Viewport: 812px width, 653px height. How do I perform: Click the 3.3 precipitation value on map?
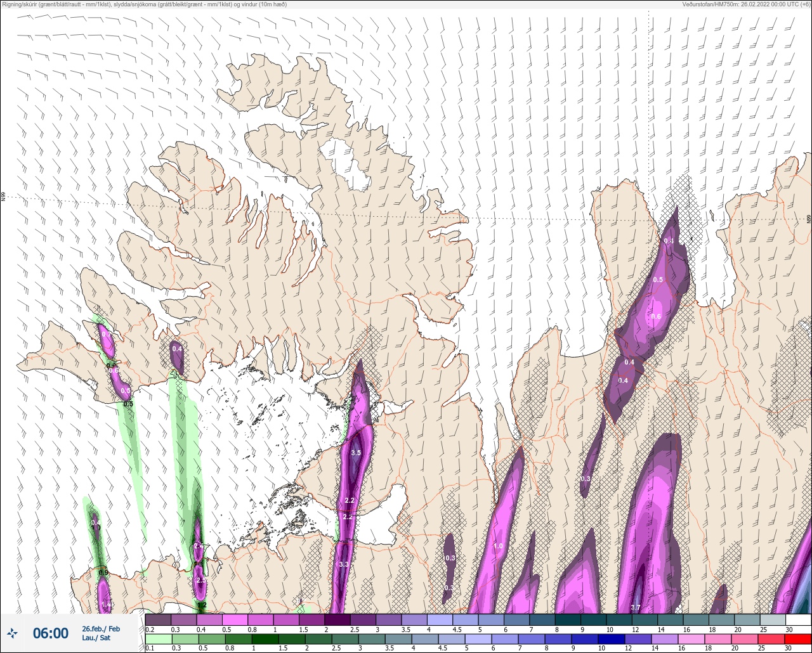tap(344, 564)
